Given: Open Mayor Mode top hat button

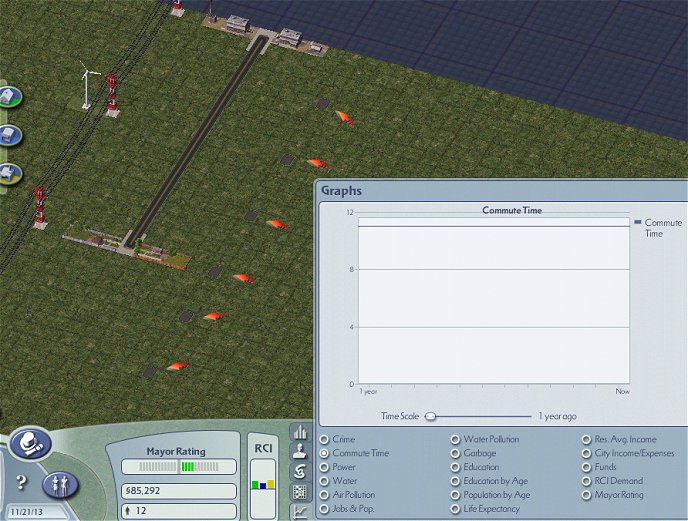Looking at the screenshot, I should tap(31, 444).
